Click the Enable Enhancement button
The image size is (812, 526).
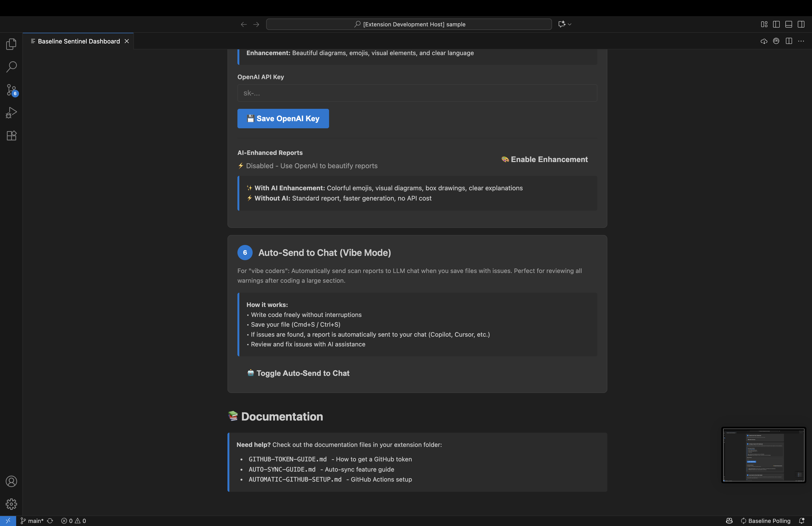[x=544, y=159]
